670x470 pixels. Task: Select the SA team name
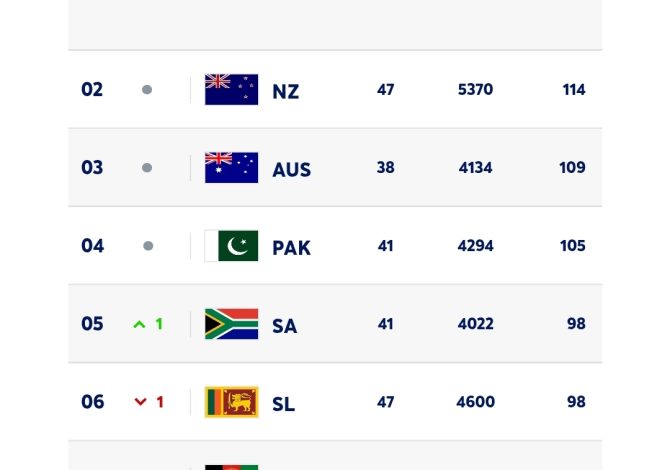click(284, 325)
